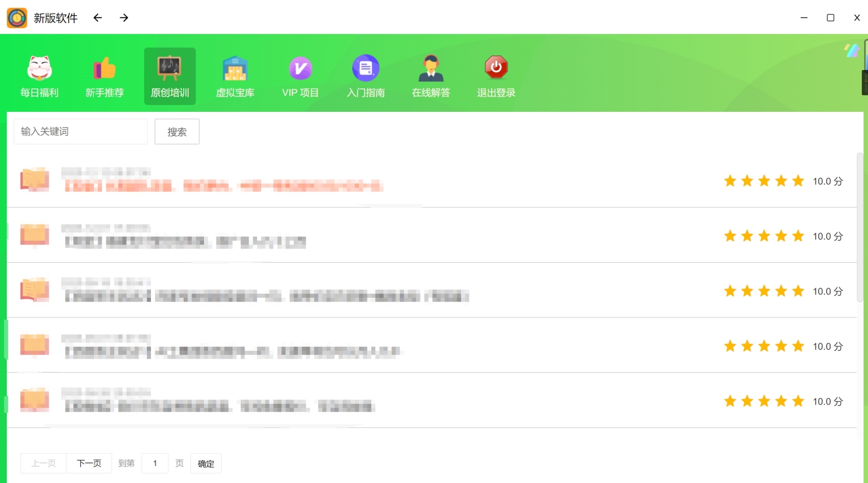Screen dimensions: 868x483
Task: Click the forward navigation arrow
Action: pyautogui.click(x=123, y=18)
